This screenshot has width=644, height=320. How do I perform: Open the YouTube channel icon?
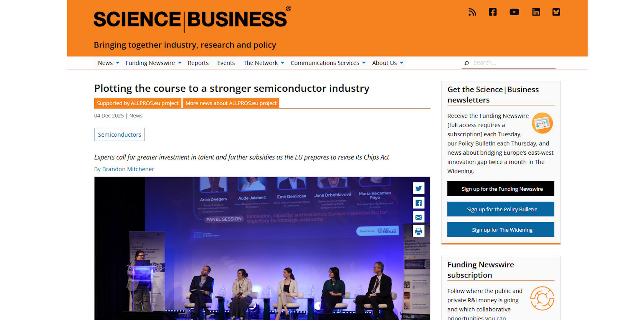point(514,12)
